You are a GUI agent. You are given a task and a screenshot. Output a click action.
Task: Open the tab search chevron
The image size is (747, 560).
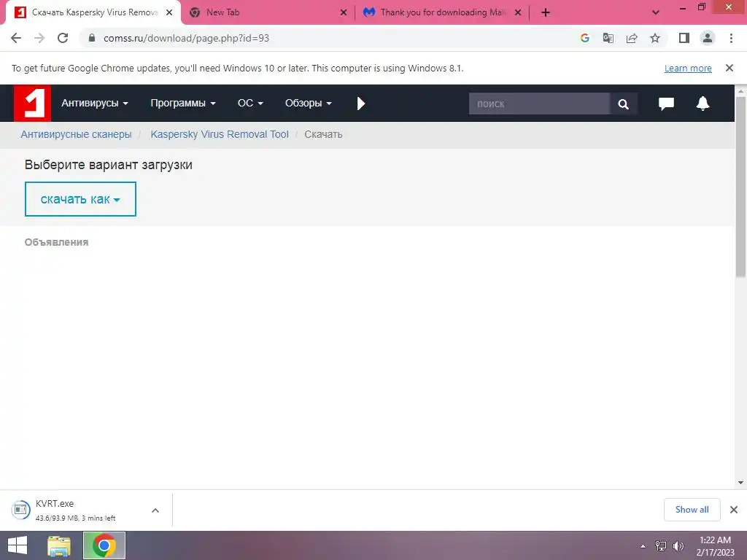click(656, 12)
